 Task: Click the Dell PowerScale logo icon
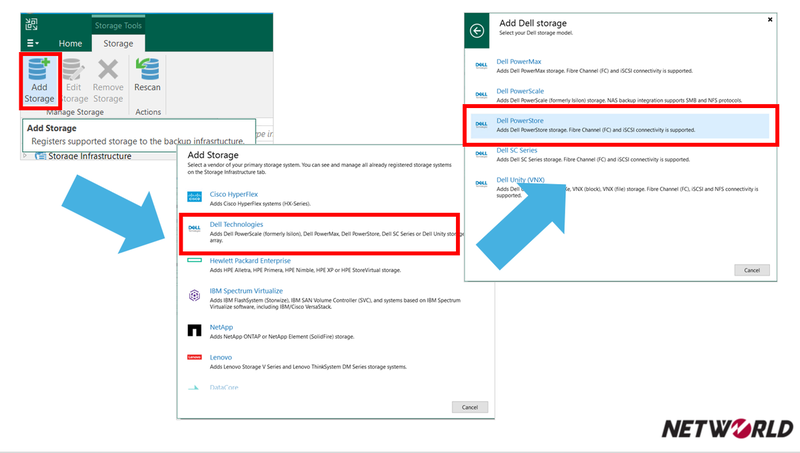481,95
